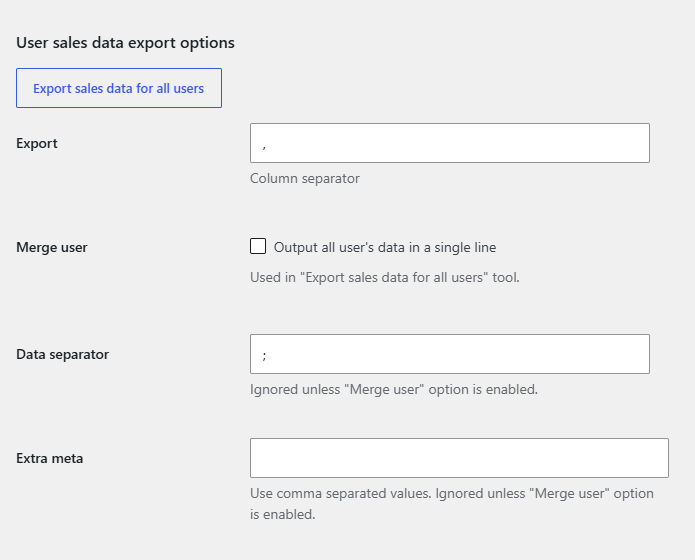Click Export sales data for all users button
This screenshot has height=560, width=695.
[x=119, y=88]
